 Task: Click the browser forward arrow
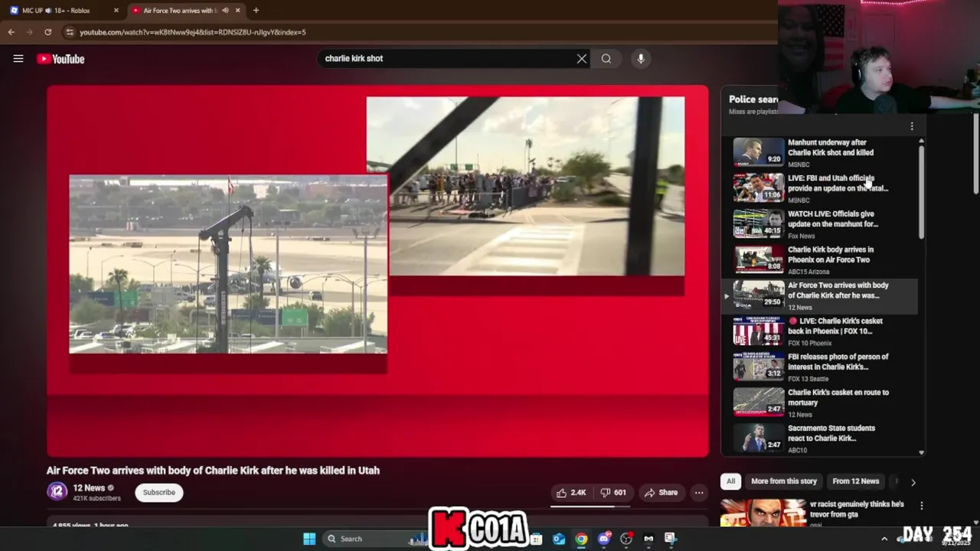click(x=29, y=32)
